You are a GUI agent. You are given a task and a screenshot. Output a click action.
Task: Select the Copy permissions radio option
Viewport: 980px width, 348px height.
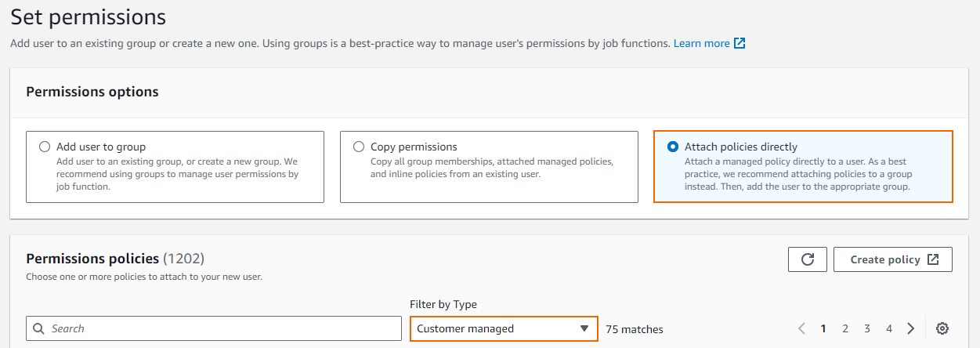(x=359, y=147)
